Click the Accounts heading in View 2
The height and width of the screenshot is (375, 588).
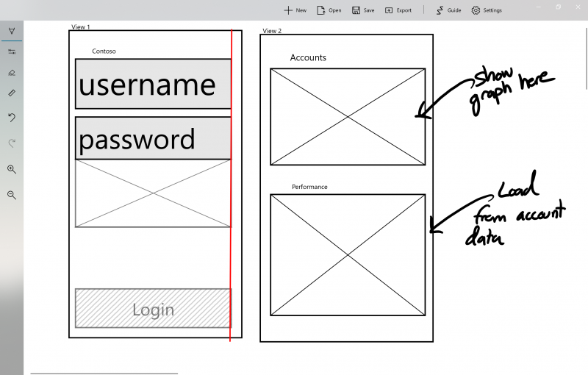point(308,58)
